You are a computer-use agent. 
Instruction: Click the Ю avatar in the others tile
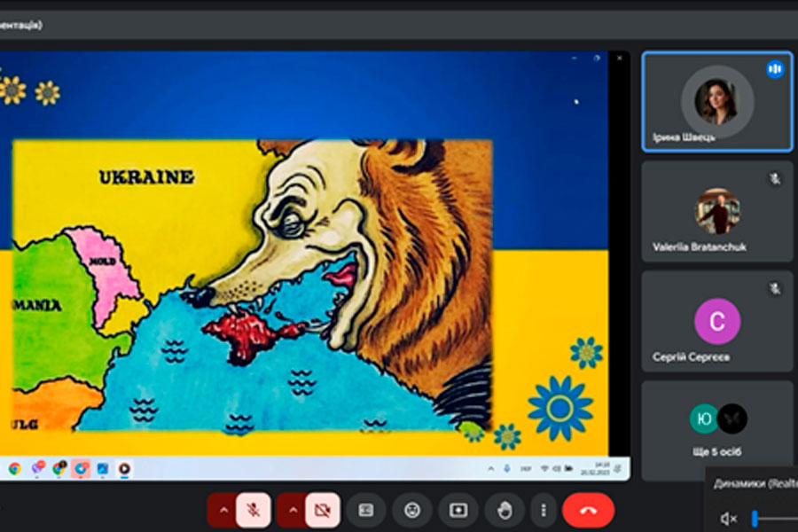704,419
